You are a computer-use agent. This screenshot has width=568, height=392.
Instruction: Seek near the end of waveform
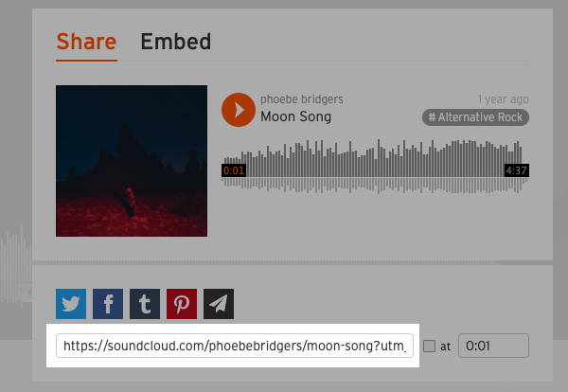514,167
